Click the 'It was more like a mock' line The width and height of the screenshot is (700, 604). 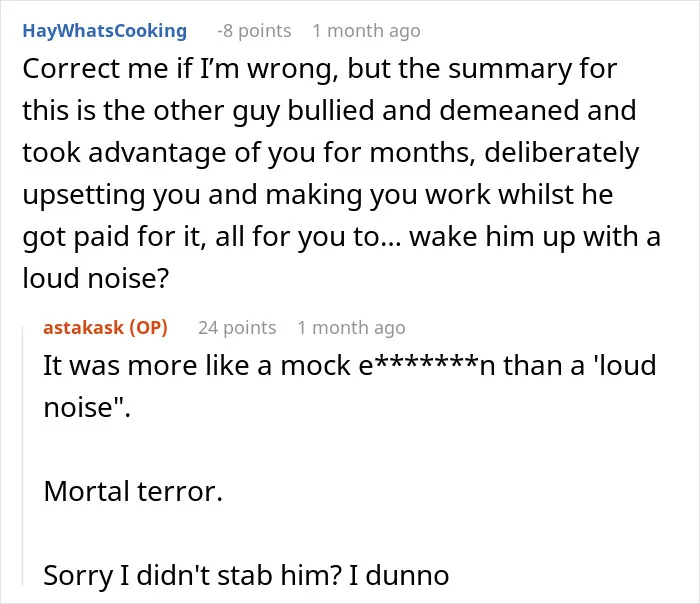coord(350,365)
